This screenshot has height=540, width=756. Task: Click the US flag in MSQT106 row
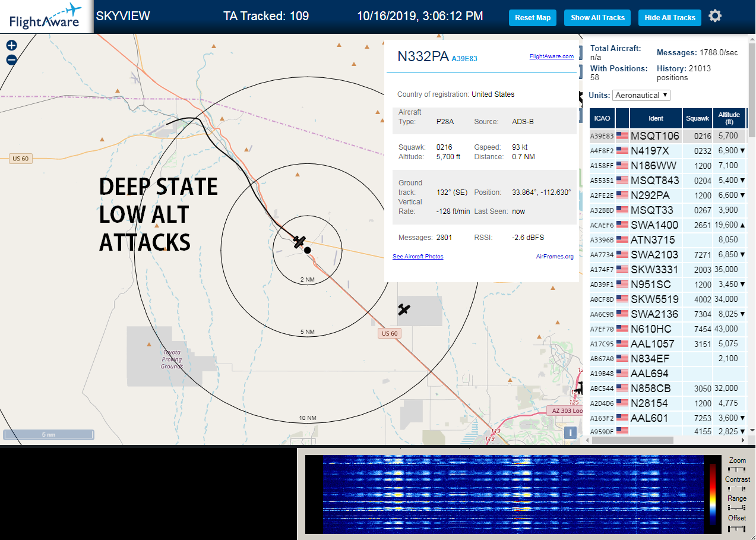click(622, 136)
